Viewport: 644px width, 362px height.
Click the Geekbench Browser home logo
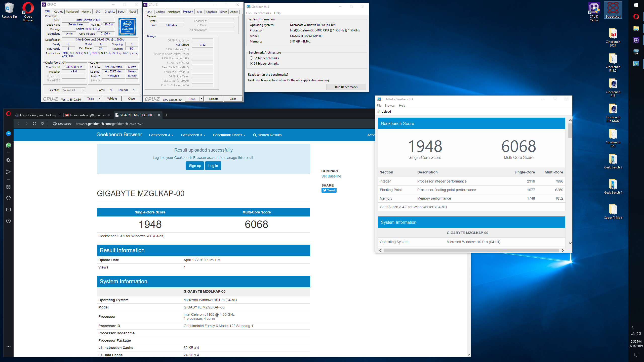tap(119, 134)
